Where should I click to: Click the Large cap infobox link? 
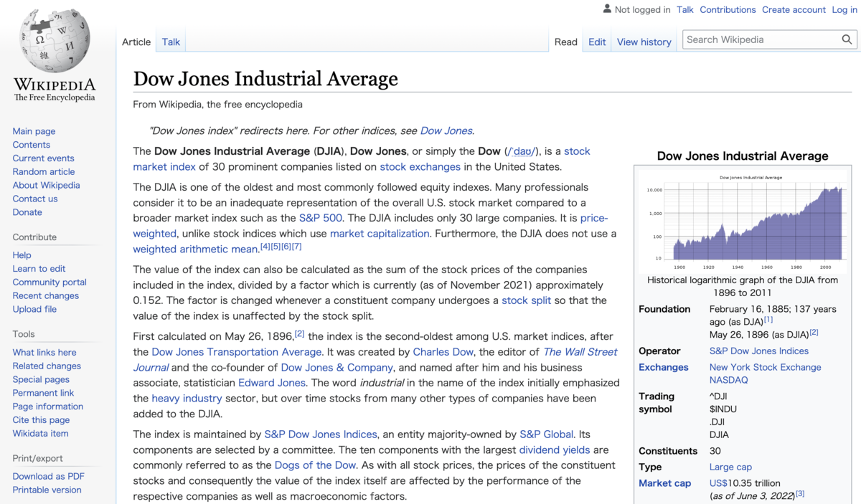point(731,467)
